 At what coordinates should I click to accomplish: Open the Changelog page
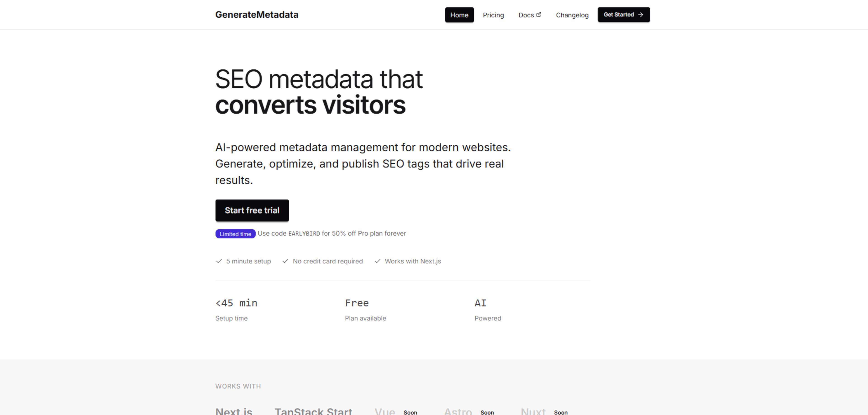(x=572, y=15)
